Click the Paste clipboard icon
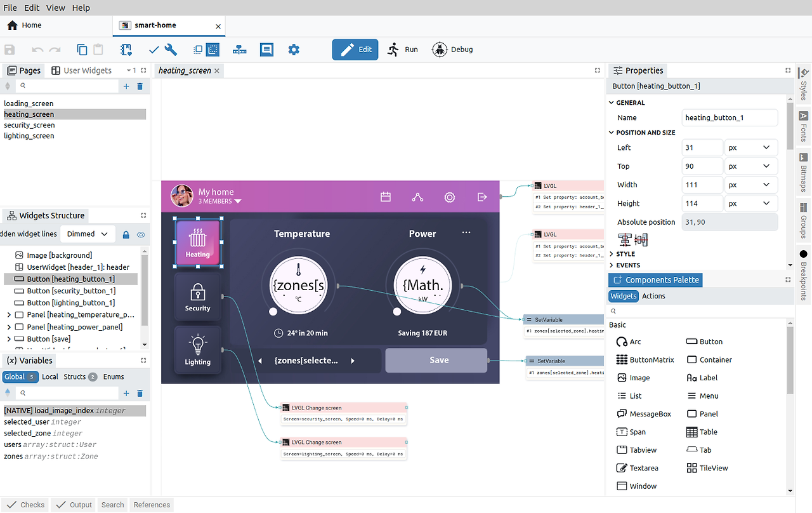The width and height of the screenshot is (812, 513). click(x=98, y=50)
